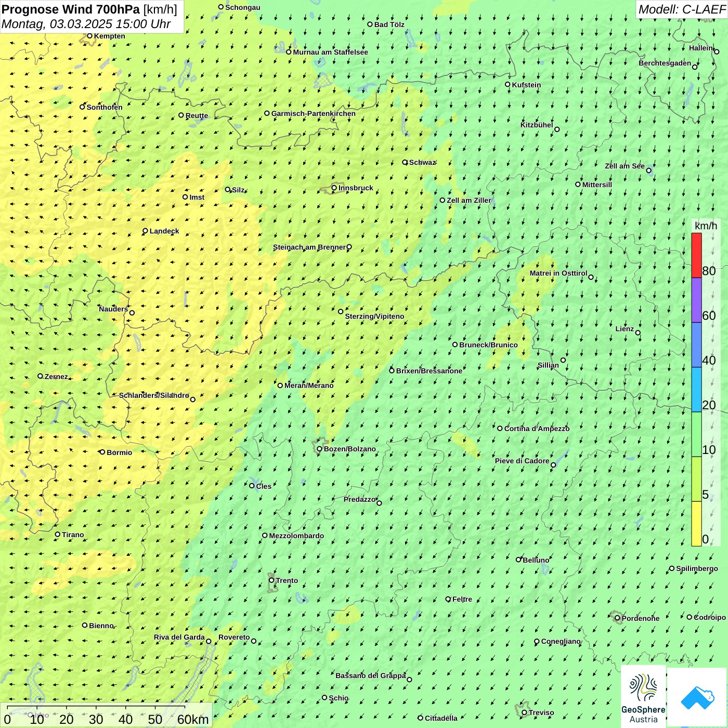This screenshot has height=728, width=728.
Task: Click the 'Pieve di Cadore' label
Action: click(522, 461)
